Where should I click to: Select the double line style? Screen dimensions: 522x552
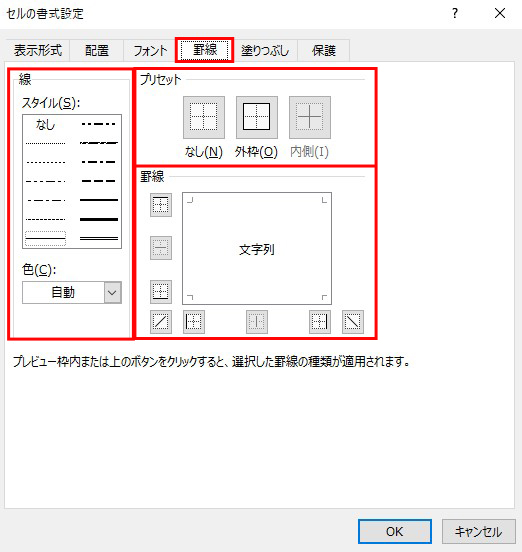coord(99,238)
